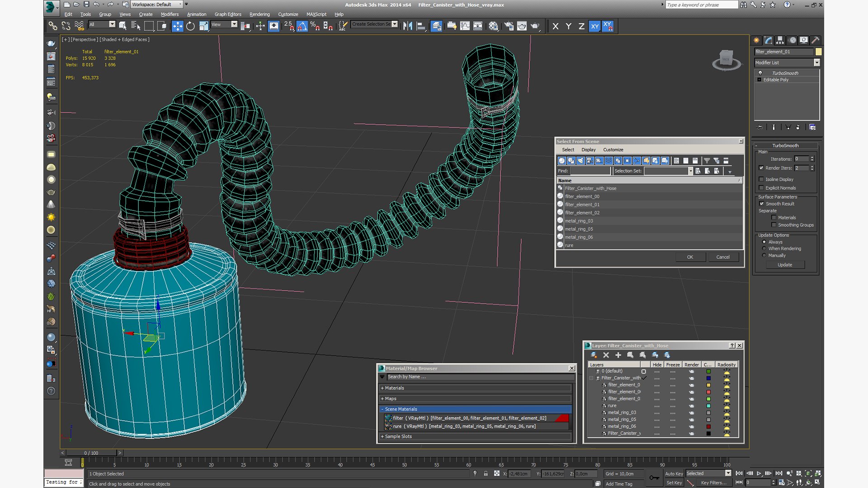Click the Display Geometry filter in Select From Scene

pos(561,161)
